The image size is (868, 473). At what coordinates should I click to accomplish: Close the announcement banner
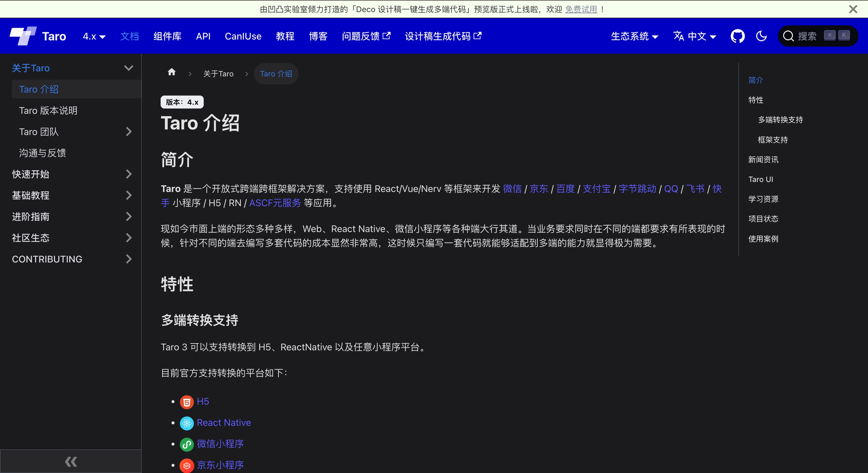[853, 9]
